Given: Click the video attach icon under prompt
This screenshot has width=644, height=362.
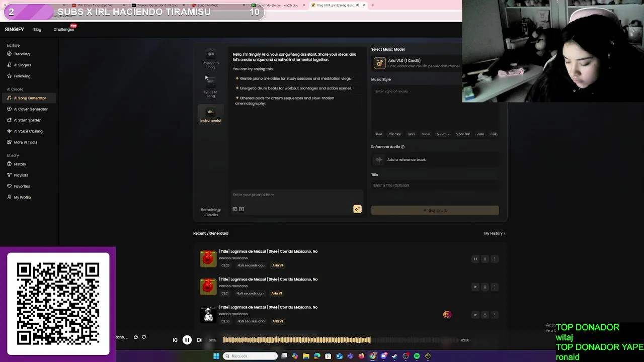Looking at the screenshot, I should (x=242, y=209).
